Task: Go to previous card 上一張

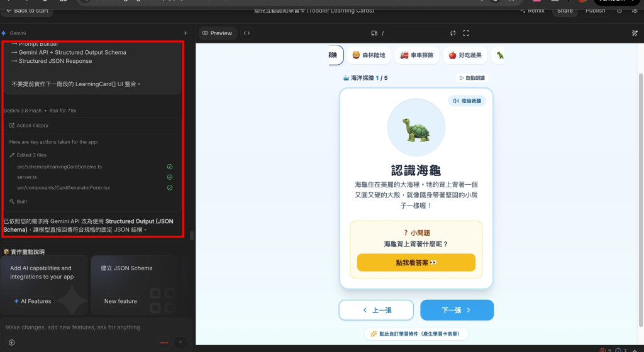Action: [376, 310]
